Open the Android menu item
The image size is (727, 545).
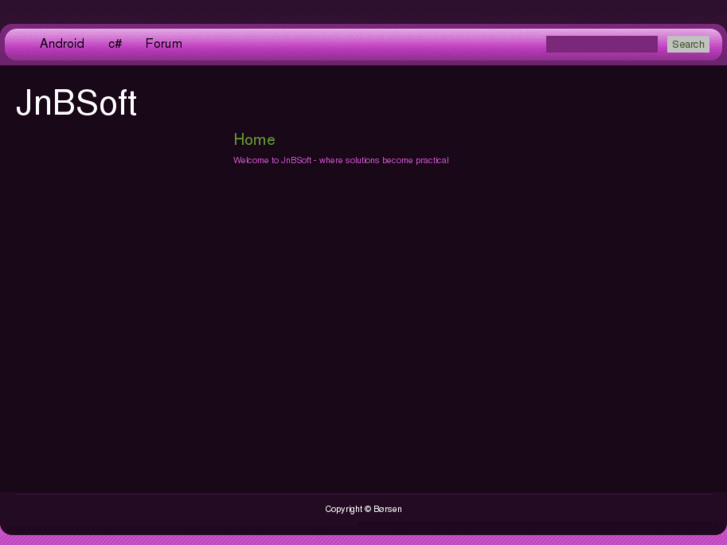click(62, 44)
